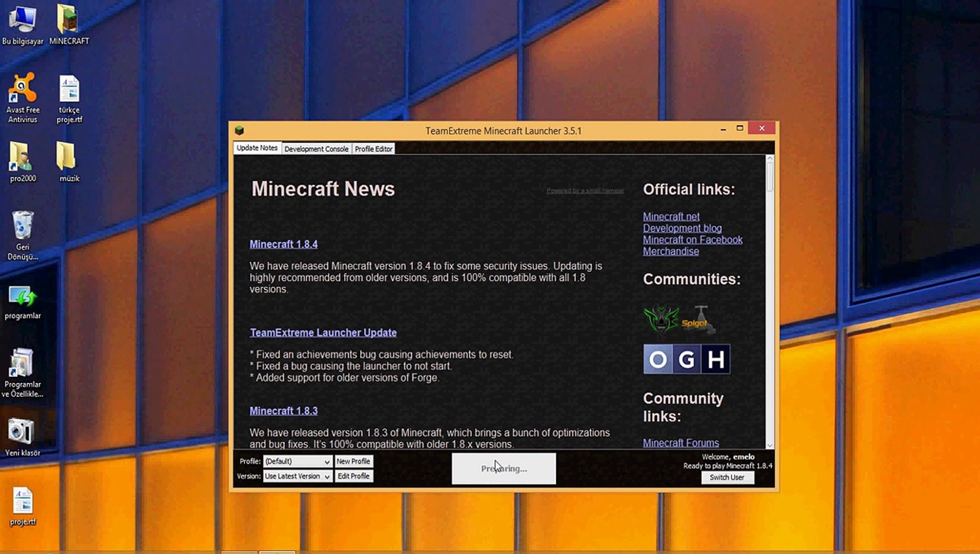Click the news scrollbar thumb
The width and height of the screenshot is (980, 554).
[770, 177]
